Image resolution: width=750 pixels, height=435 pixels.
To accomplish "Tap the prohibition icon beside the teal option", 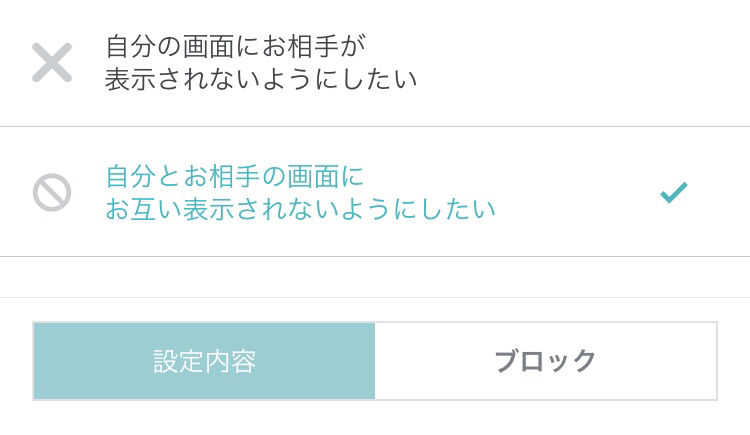I will (52, 192).
